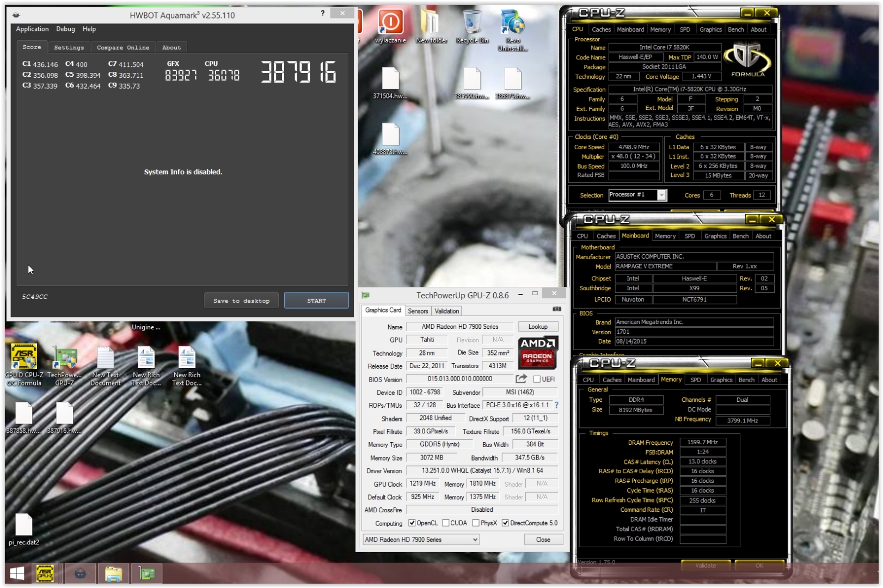
Task: Click the 387916 total score in Aquamark
Action: pos(298,72)
